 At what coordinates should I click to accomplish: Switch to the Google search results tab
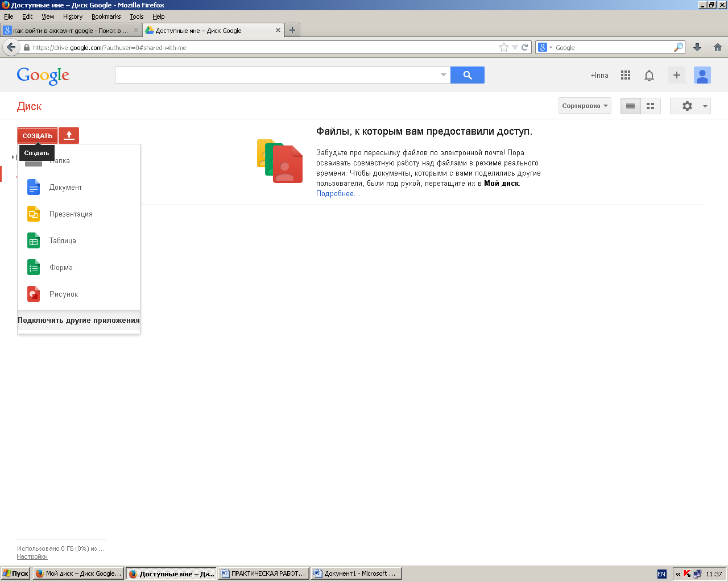pos(71,30)
